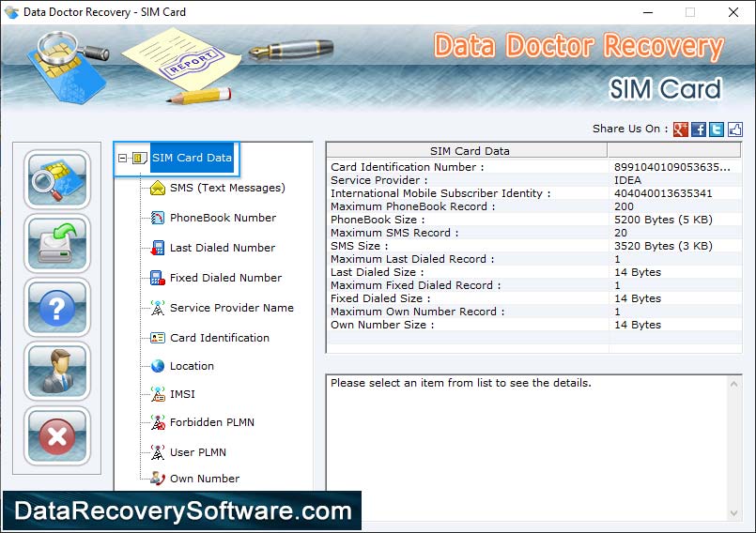This screenshot has width=756, height=533.
Task: Select IMSI tree entry
Action: point(182,394)
